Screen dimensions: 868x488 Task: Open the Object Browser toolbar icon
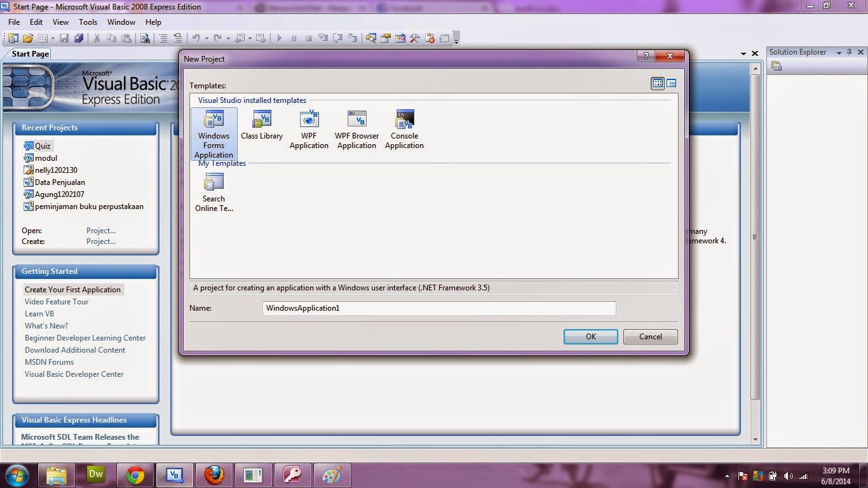pos(400,38)
